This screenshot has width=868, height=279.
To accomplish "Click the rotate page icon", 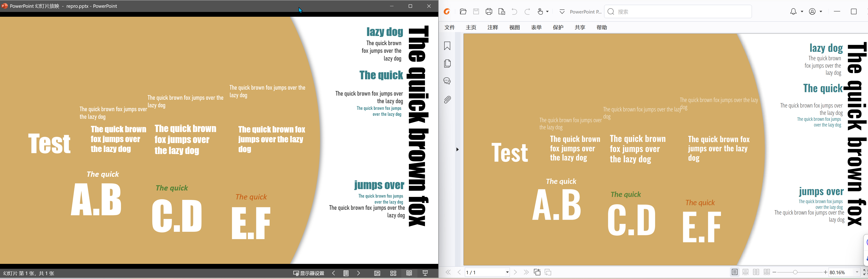I will click(537, 272).
